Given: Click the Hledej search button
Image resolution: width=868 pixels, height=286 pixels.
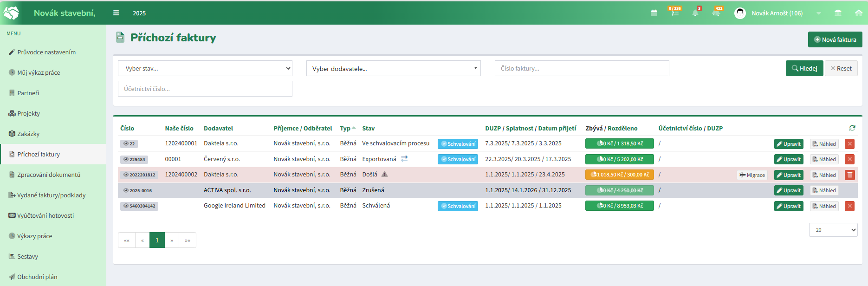Looking at the screenshot, I should pos(804,68).
